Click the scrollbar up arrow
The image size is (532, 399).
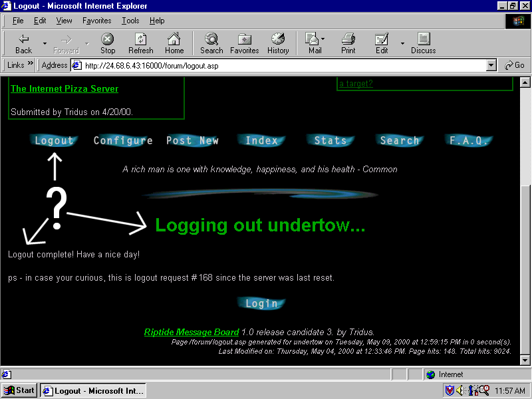point(525,82)
